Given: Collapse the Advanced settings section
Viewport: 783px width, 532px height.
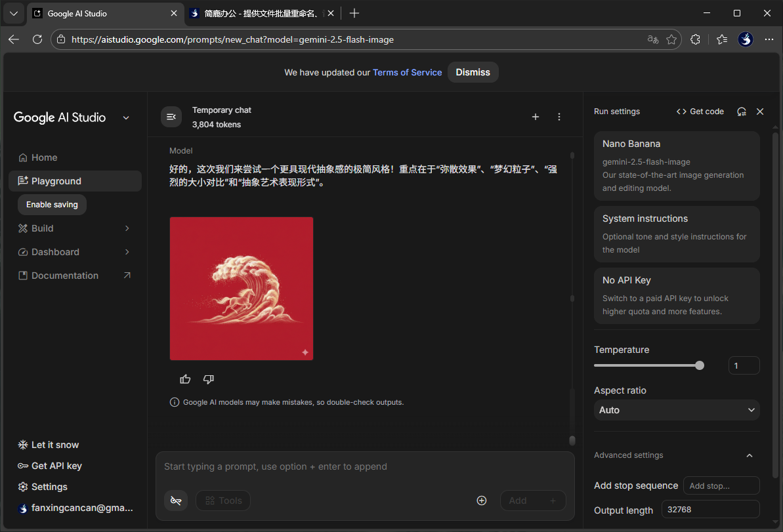Looking at the screenshot, I should (749, 455).
